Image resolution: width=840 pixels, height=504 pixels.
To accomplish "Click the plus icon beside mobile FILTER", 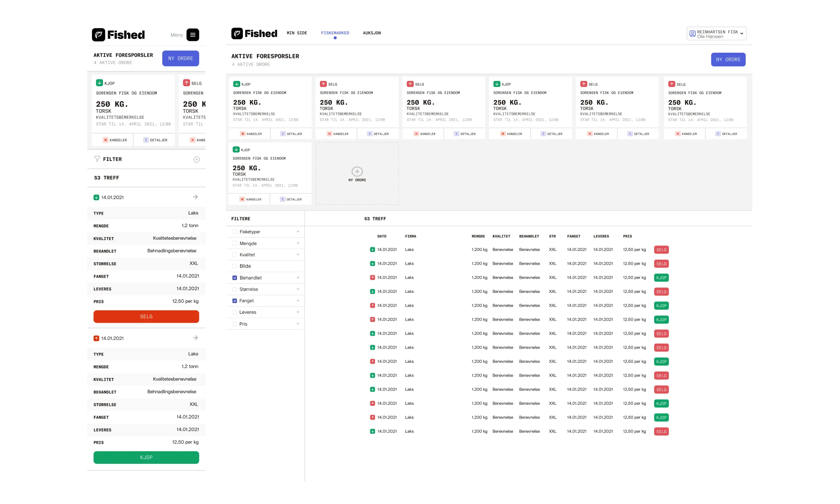I will [197, 160].
